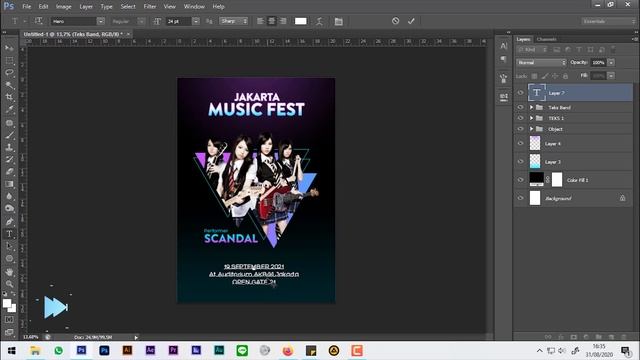Select the Eraser tool

tap(9, 171)
